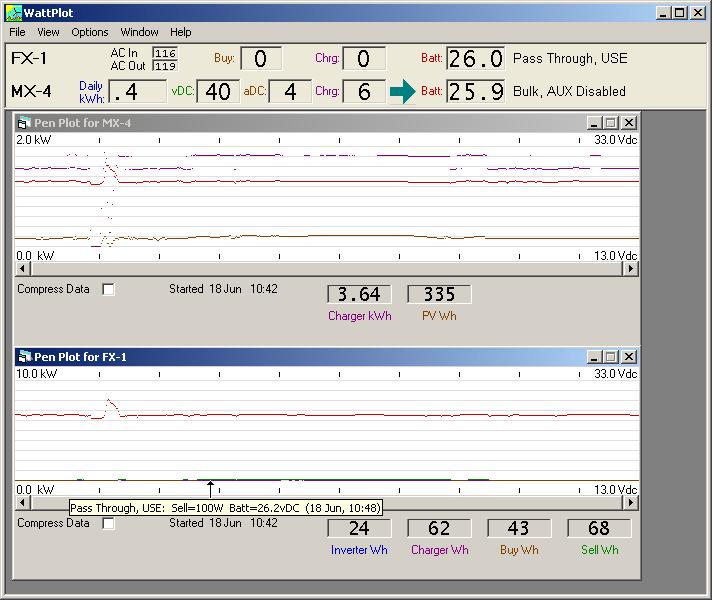Open the View menu
The image size is (712, 600).
click(x=48, y=32)
